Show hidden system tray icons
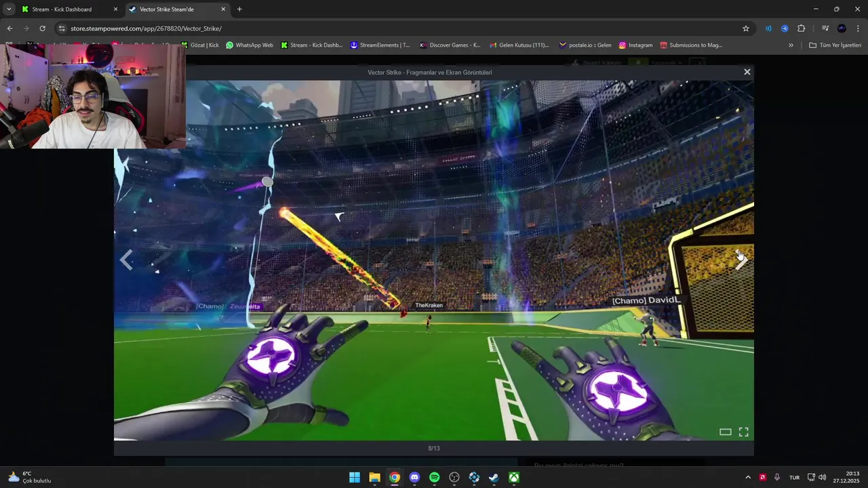 (x=748, y=477)
